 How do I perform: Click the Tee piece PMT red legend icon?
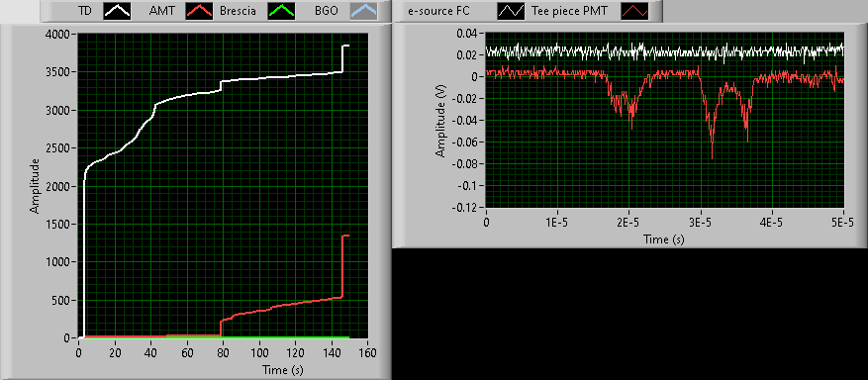(633, 11)
